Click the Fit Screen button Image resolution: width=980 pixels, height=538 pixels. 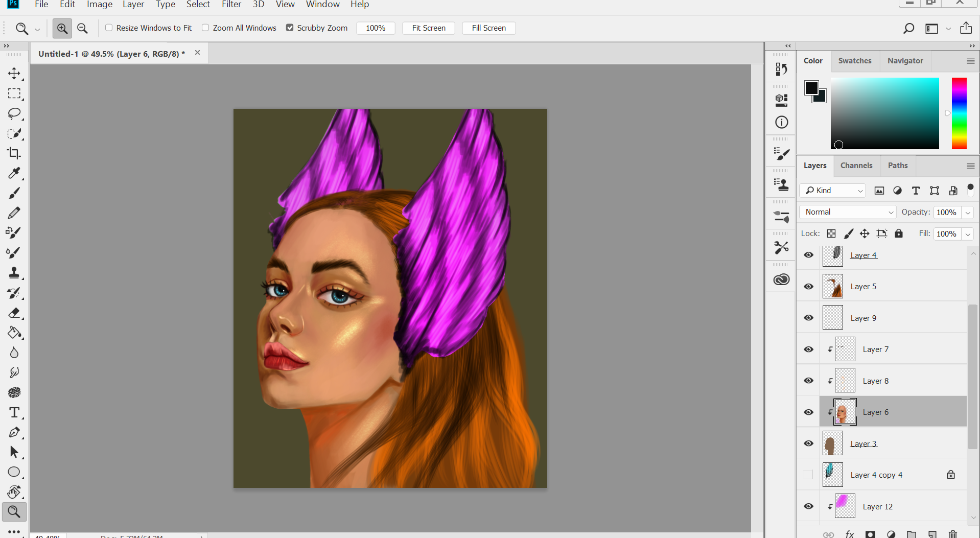click(x=429, y=28)
